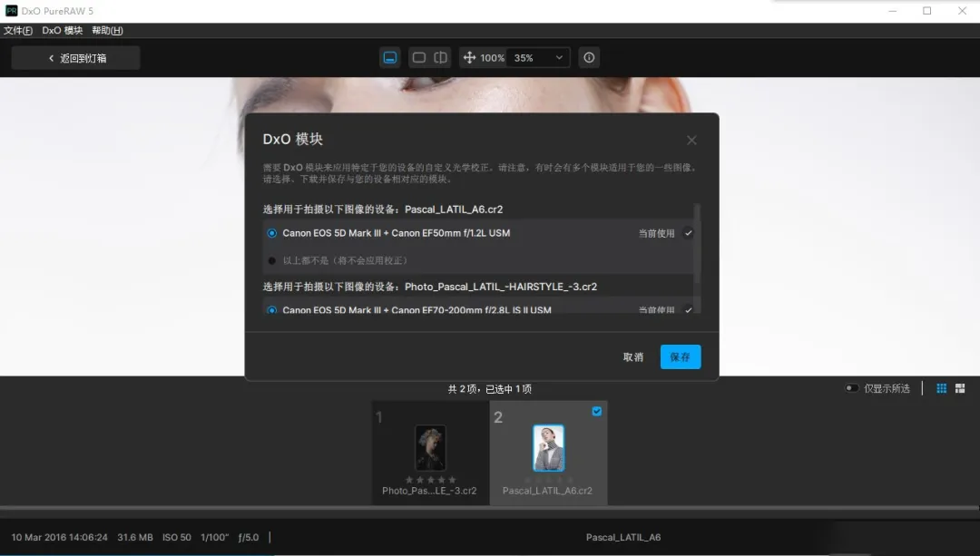Viewport: 980px width, 556px height.
Task: Click the 10 Mar 2016 14:06:24 date text
Action: (x=59, y=537)
